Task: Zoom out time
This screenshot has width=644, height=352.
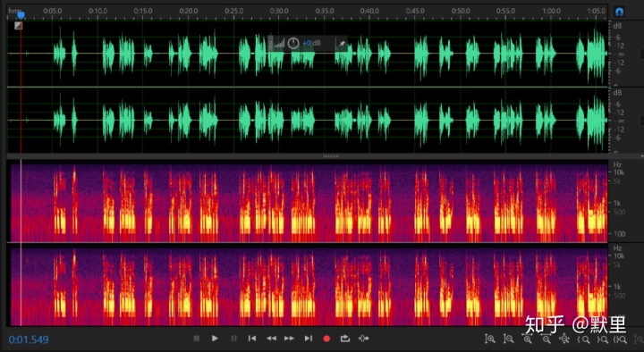Action: point(547,339)
